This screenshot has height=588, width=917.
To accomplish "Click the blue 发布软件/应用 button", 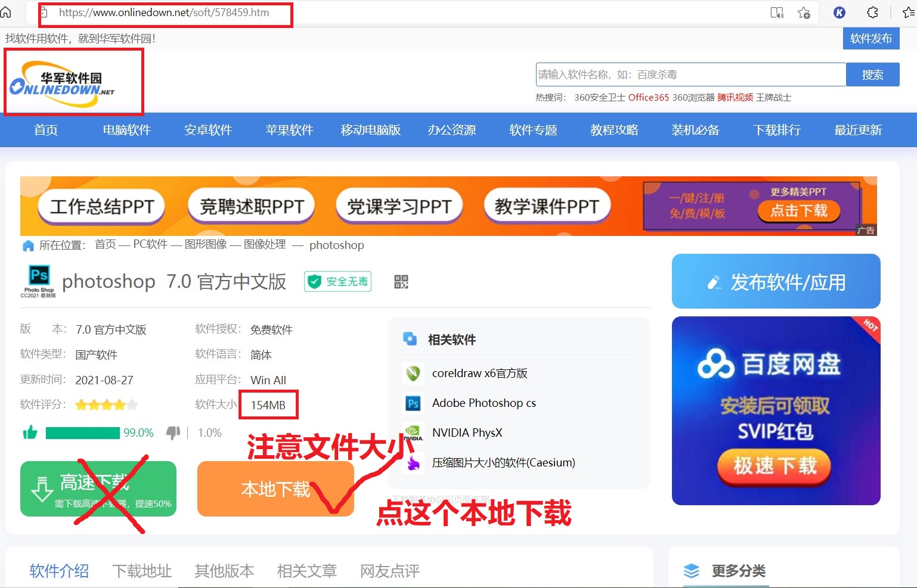I will coord(776,281).
